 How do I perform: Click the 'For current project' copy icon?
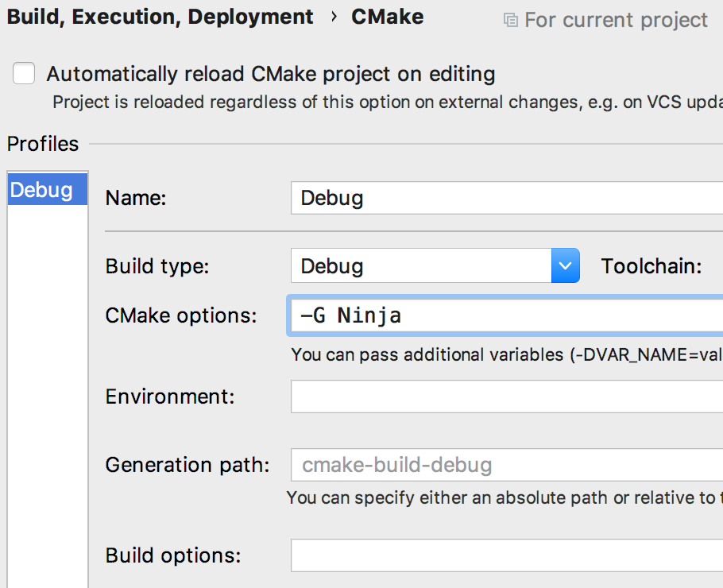pos(511,21)
